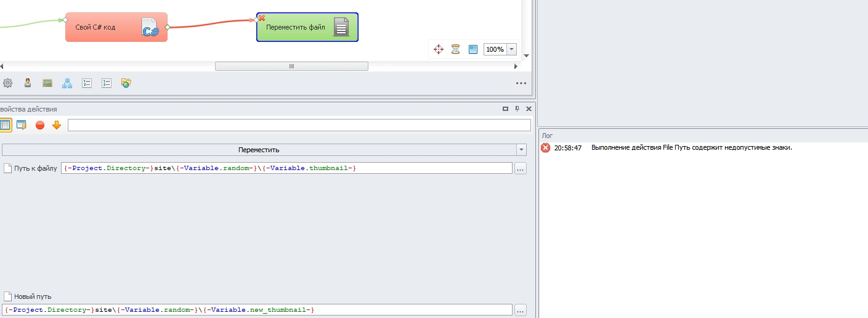Open the 100% zoom dropdown
This screenshot has width=868, height=318.
click(511, 49)
